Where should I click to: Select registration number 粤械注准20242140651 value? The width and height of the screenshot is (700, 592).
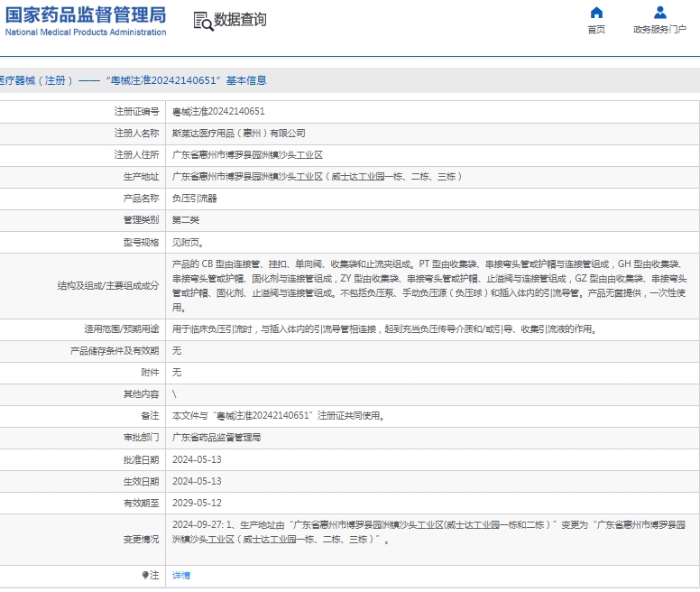pyautogui.click(x=218, y=112)
